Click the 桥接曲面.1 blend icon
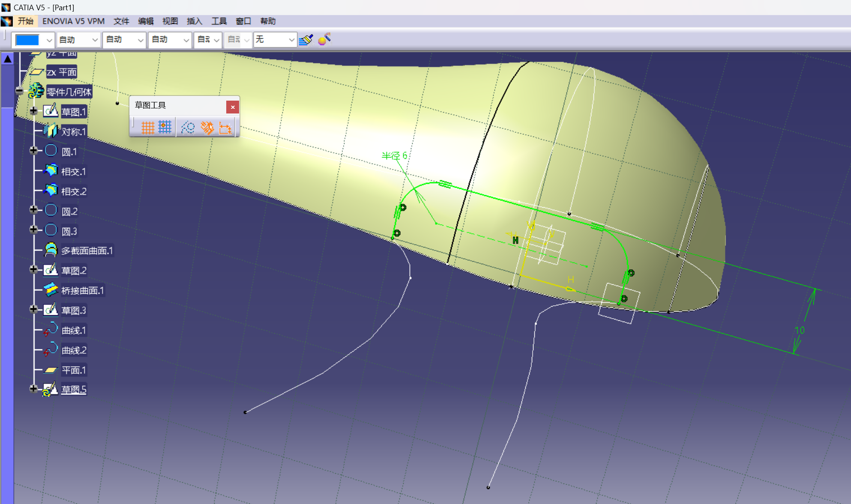Viewport: 851px width, 504px height. [x=51, y=289]
